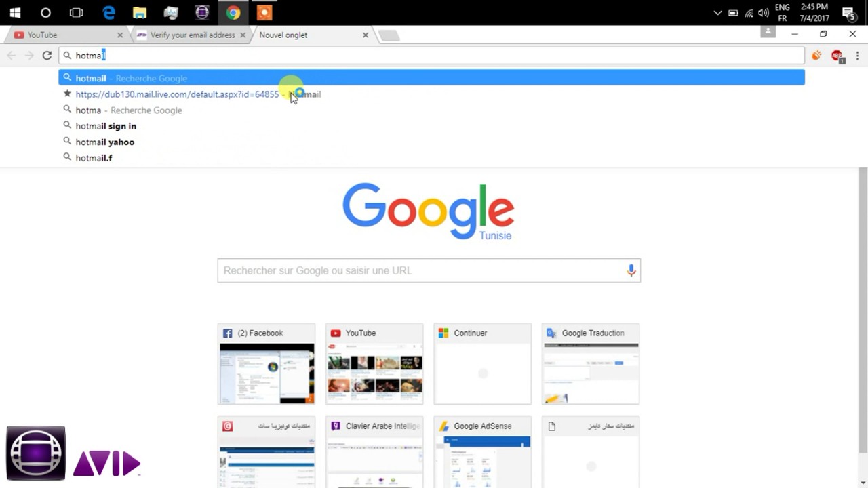Viewport: 868px width, 488px height.
Task: Close the Nouvel onglet tab
Action: tap(366, 35)
